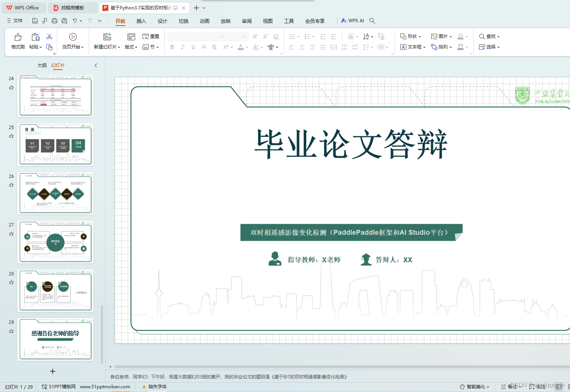Open WPS AI assistant

[353, 20]
